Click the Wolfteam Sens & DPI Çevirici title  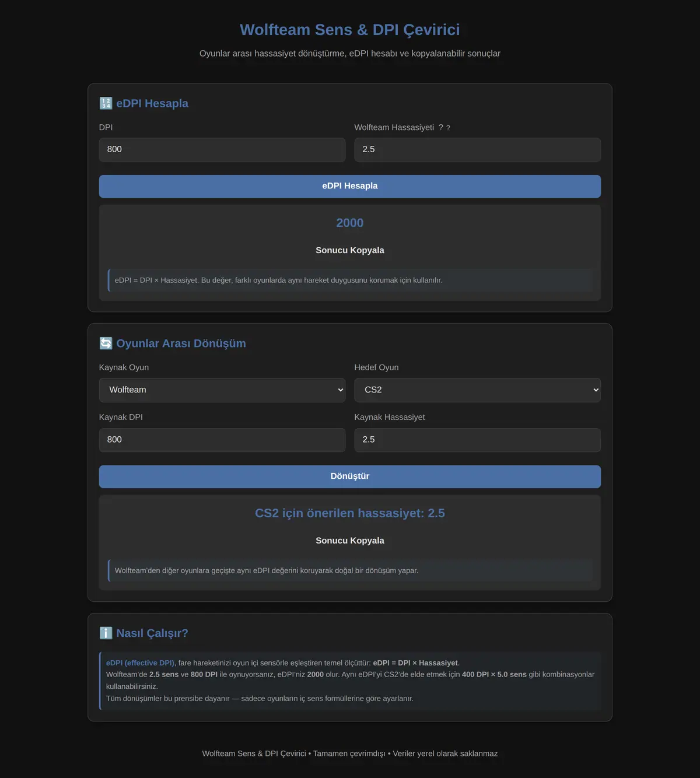click(350, 30)
